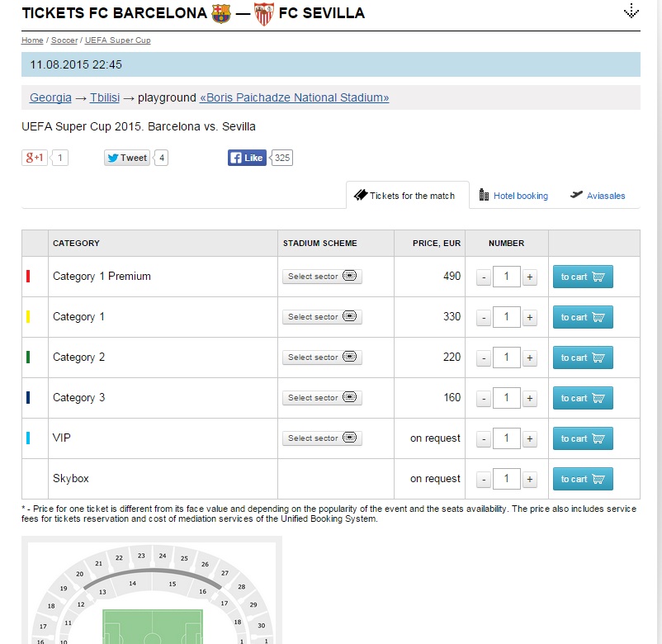Decrease ticket number for Category 3
This screenshot has height=644, width=662.
pyautogui.click(x=484, y=399)
